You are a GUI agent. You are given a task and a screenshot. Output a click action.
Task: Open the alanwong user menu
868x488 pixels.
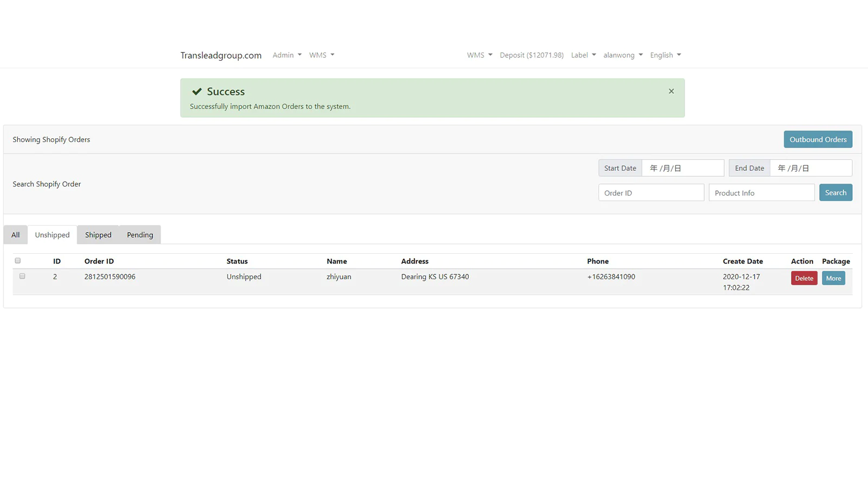pyautogui.click(x=623, y=55)
